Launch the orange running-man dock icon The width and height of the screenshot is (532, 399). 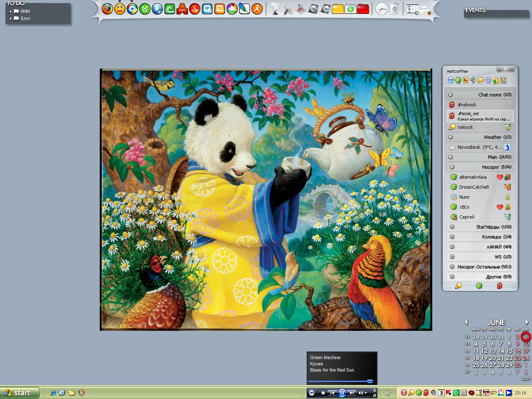pos(257,9)
